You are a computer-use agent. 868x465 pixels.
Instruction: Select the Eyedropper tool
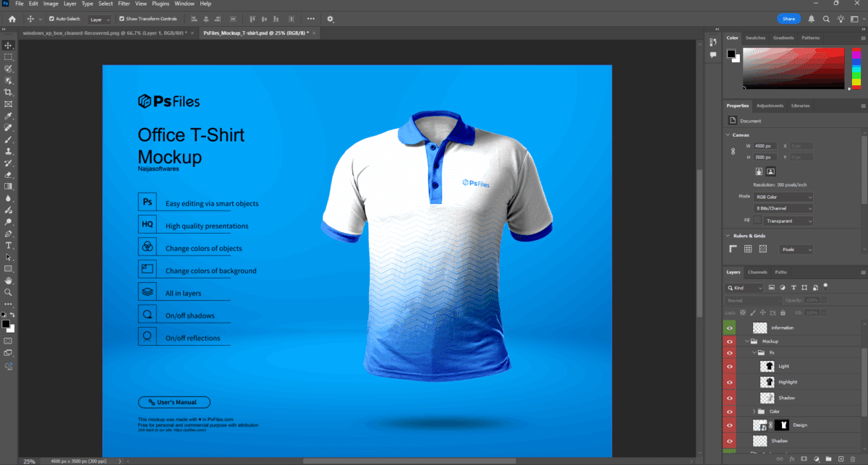[8, 116]
